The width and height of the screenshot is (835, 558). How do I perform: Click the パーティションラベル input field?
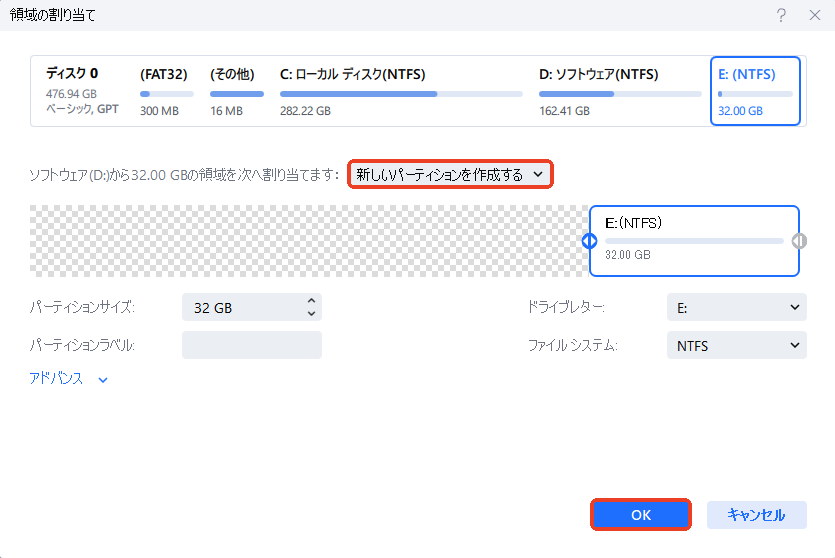point(252,345)
